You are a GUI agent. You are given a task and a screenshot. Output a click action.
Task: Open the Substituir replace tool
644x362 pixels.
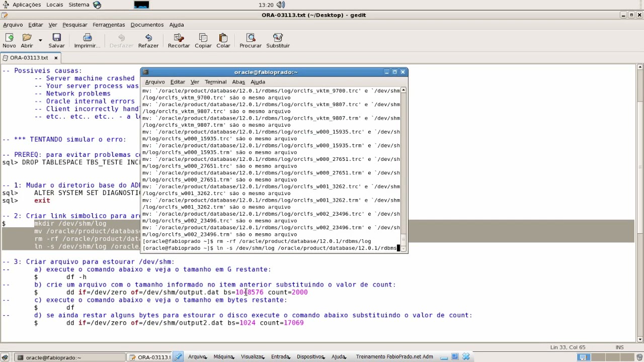(278, 41)
